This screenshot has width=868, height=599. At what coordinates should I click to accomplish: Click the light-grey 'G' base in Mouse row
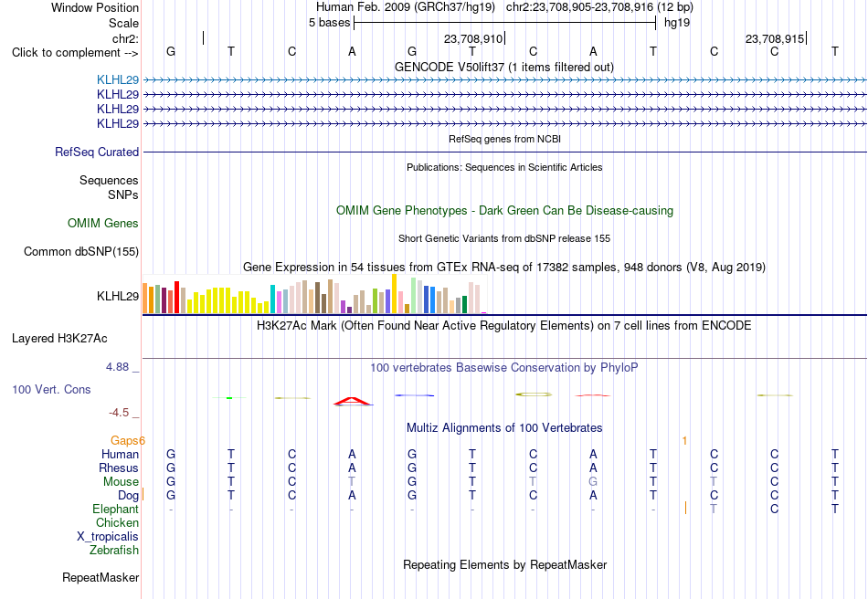pos(593,482)
